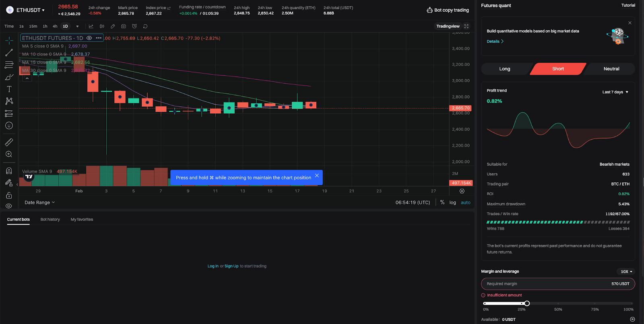Click the Required margin input field
Image resolution: width=644 pixels, height=324 pixels.
(x=558, y=284)
